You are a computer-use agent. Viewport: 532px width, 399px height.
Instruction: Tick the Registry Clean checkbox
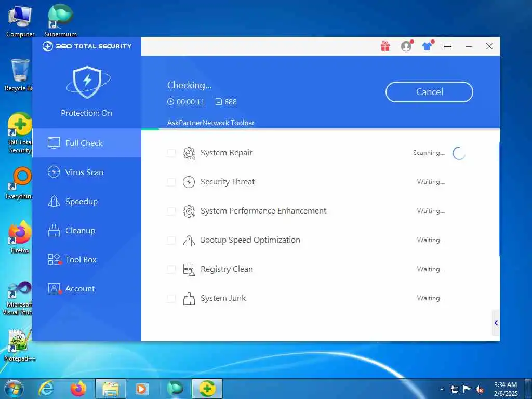coord(171,270)
